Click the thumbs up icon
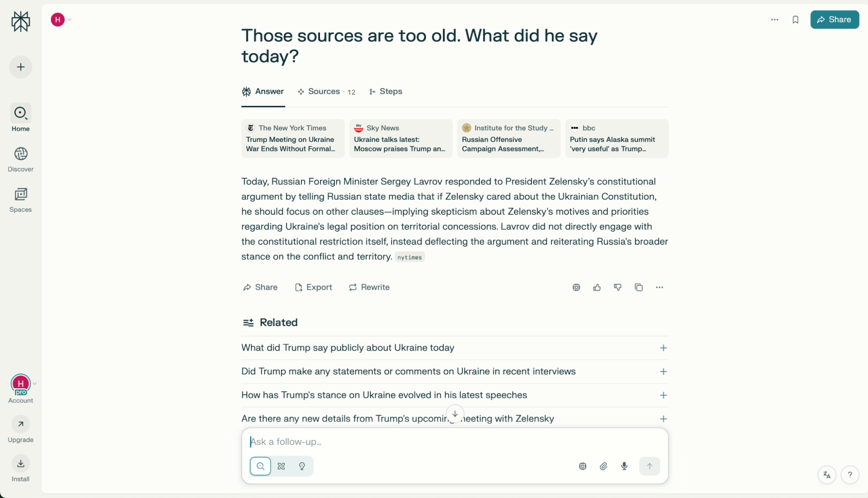Screen dimensions: 868x498 (597, 287)
